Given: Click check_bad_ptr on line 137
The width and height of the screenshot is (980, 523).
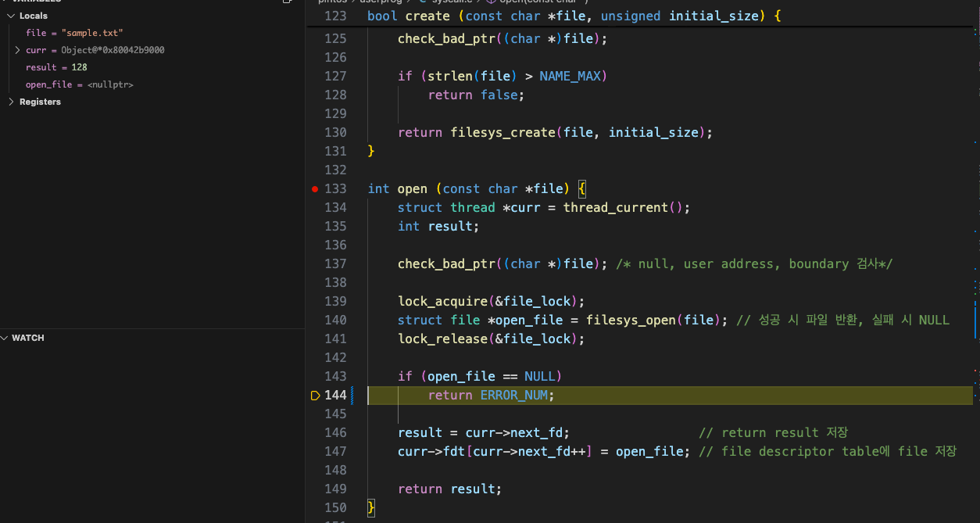Looking at the screenshot, I should [x=446, y=263].
